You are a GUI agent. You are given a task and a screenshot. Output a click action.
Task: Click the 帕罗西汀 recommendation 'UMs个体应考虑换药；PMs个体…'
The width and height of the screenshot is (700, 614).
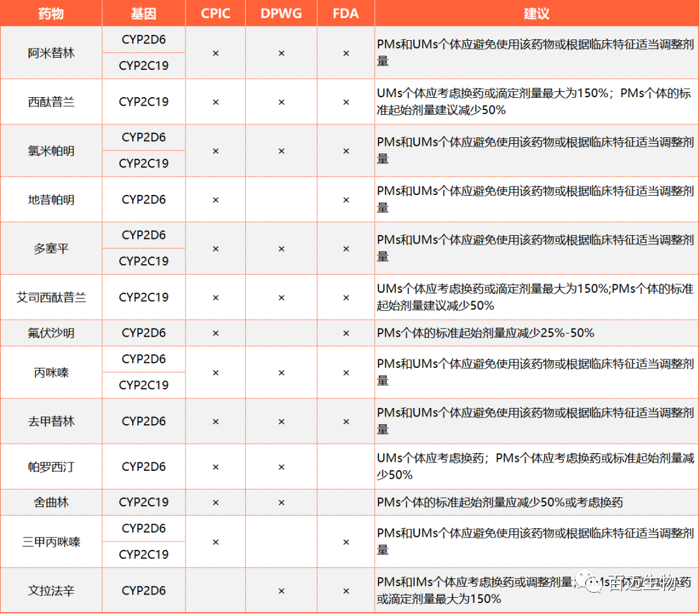[536, 466]
